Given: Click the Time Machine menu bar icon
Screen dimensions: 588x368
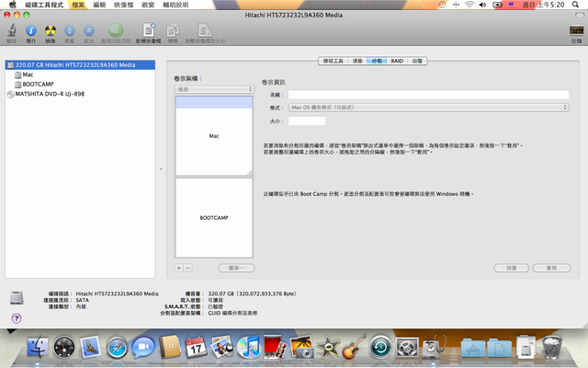Looking at the screenshot, I should pos(443,5).
